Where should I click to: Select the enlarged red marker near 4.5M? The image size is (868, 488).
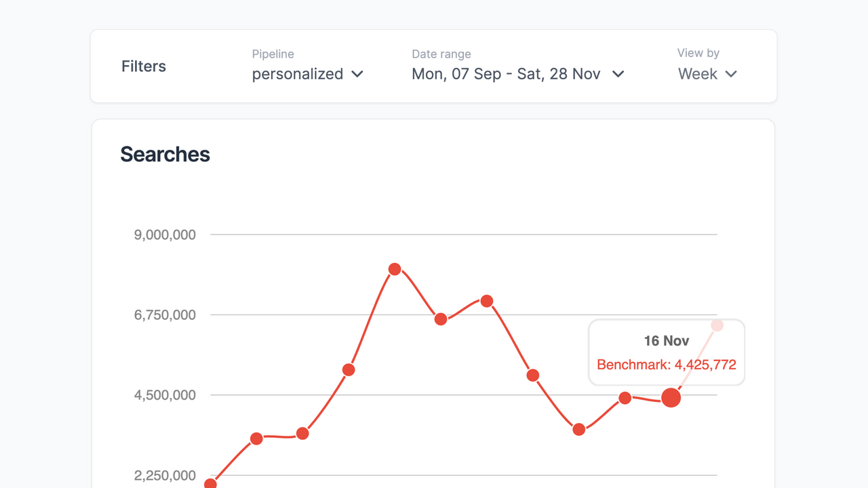pyautogui.click(x=671, y=398)
